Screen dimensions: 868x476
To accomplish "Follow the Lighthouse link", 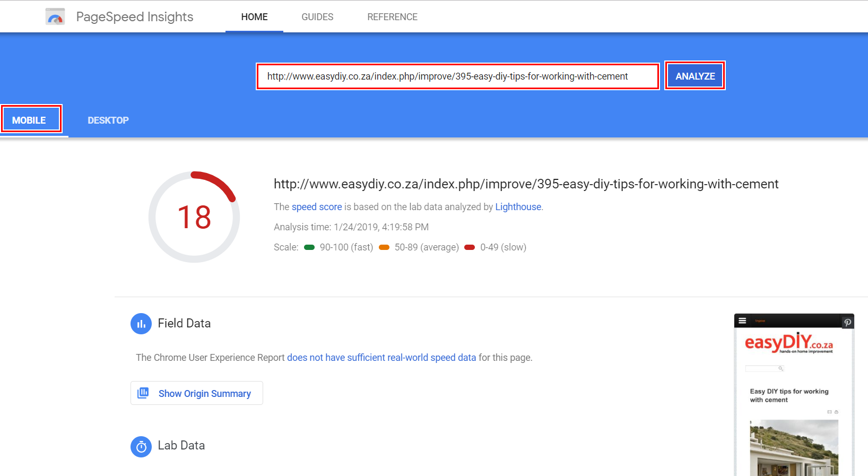I will [x=518, y=207].
